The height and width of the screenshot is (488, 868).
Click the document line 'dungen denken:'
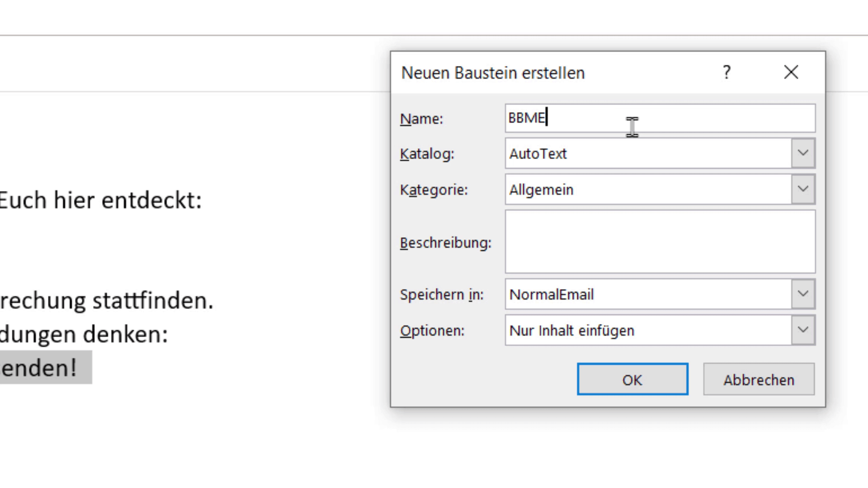84,335
